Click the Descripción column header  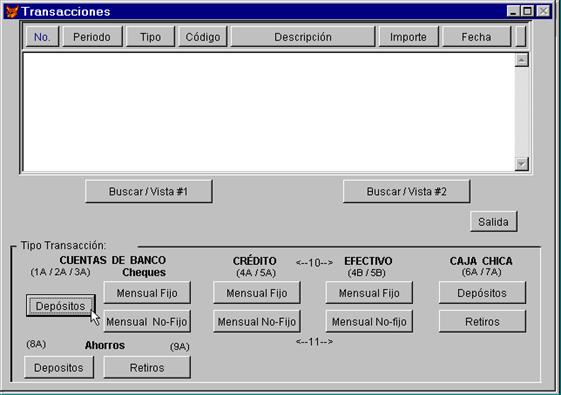303,37
